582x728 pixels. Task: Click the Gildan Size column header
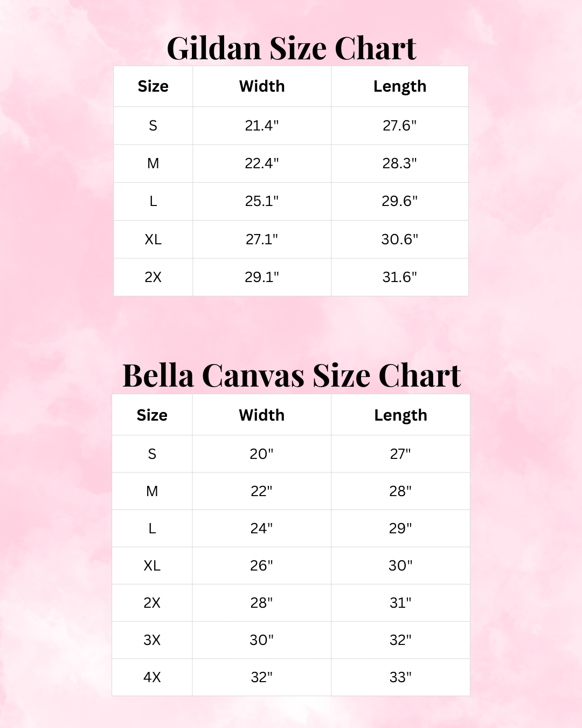153,86
